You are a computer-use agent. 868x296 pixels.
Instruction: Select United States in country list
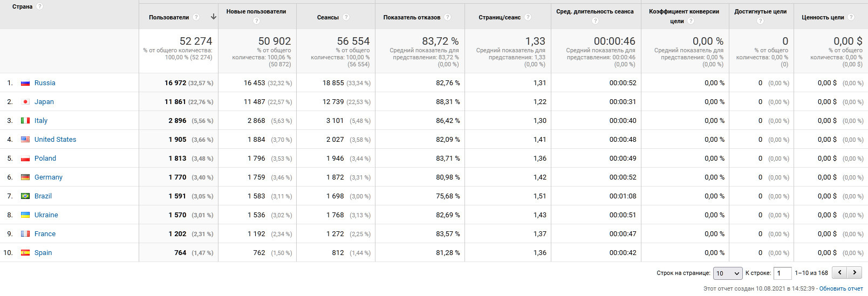click(55, 140)
